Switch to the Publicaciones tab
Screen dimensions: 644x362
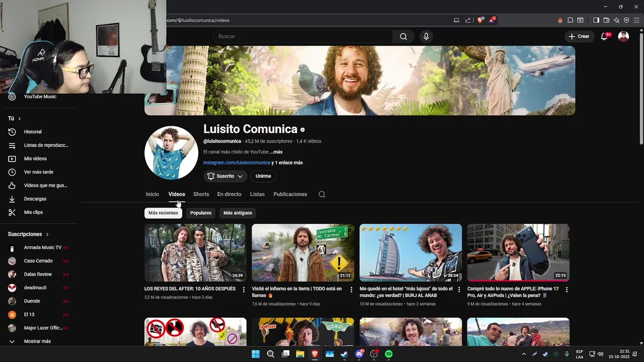click(x=290, y=194)
